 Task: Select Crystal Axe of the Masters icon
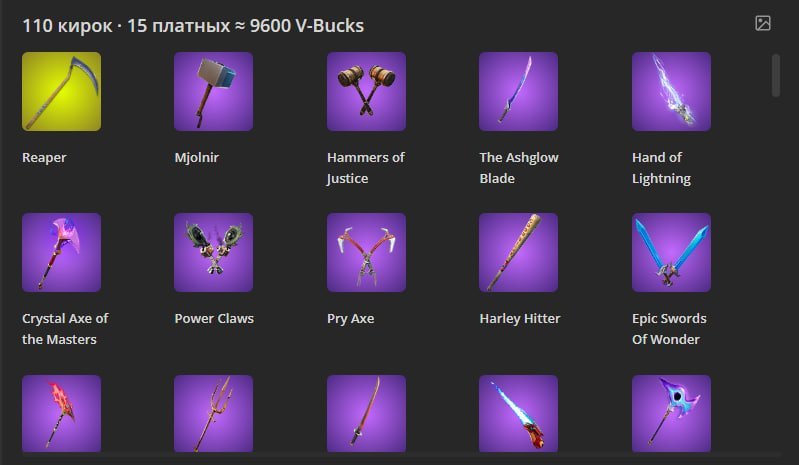click(61, 253)
